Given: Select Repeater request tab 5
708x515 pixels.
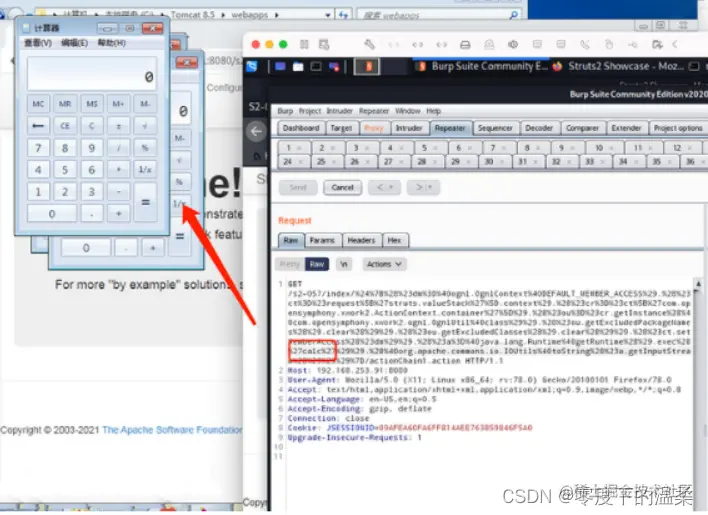Looking at the screenshot, I should pyautogui.click(x=431, y=148).
